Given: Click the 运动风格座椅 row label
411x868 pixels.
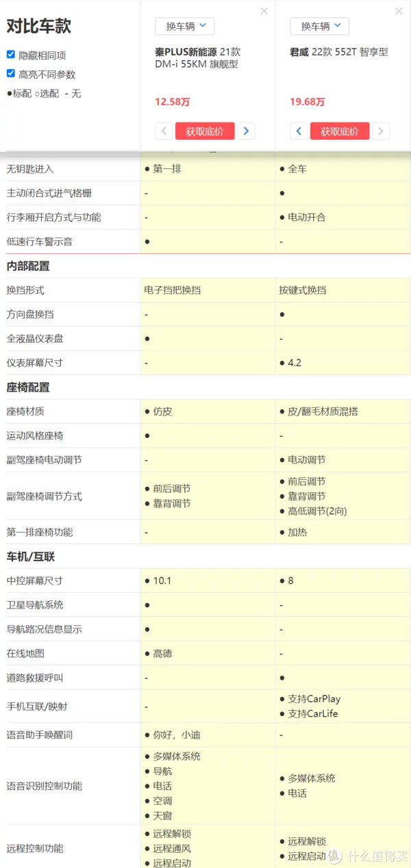Looking at the screenshot, I should tap(34, 435).
